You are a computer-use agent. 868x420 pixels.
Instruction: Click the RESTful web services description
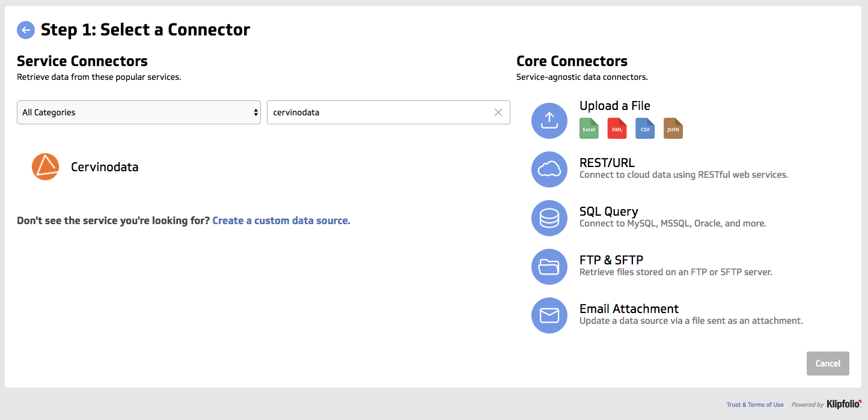tap(683, 175)
